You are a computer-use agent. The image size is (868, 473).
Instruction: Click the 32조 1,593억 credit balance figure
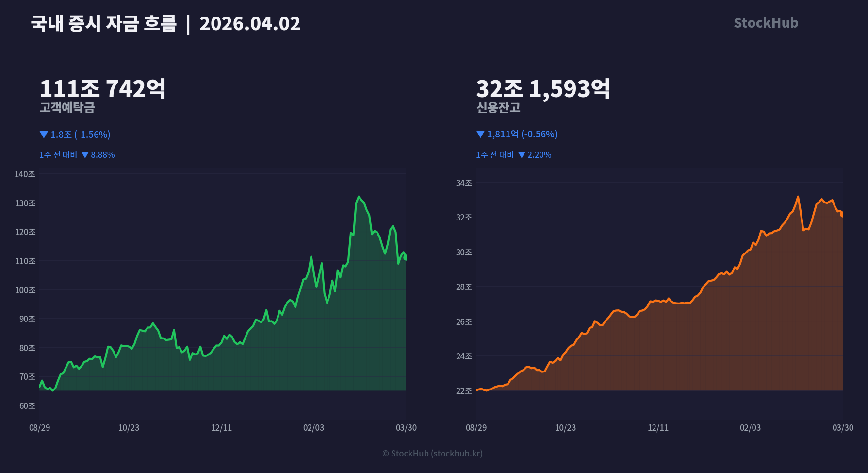click(x=543, y=89)
